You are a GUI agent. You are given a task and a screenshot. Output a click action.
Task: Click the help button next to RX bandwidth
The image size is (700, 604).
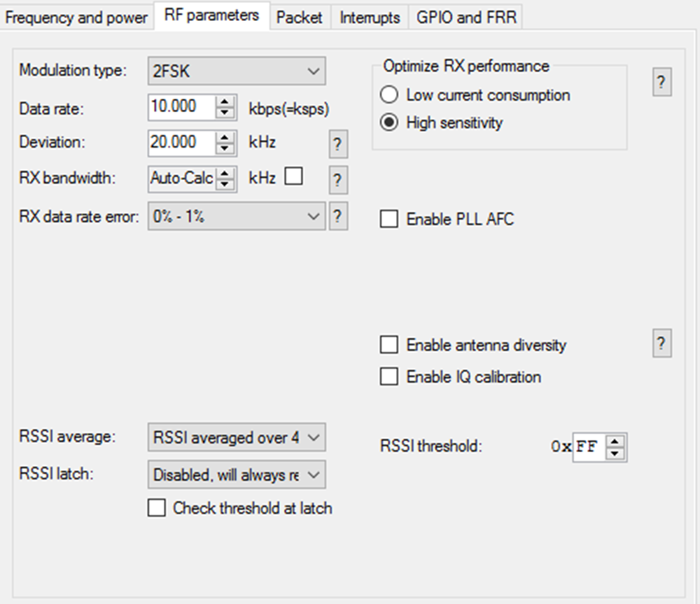click(x=337, y=180)
